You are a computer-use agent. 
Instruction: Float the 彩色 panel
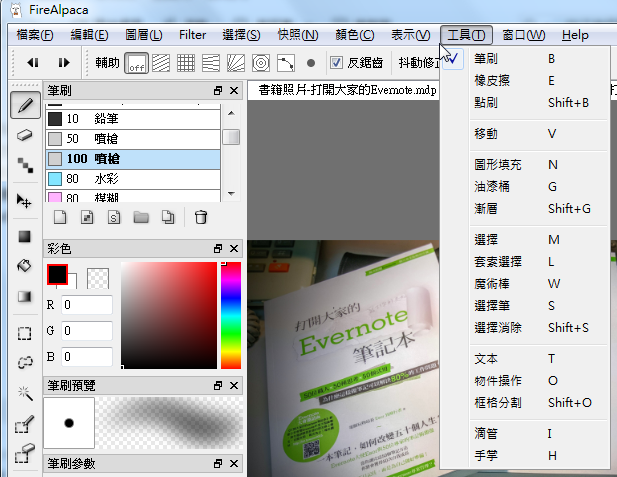(x=218, y=249)
